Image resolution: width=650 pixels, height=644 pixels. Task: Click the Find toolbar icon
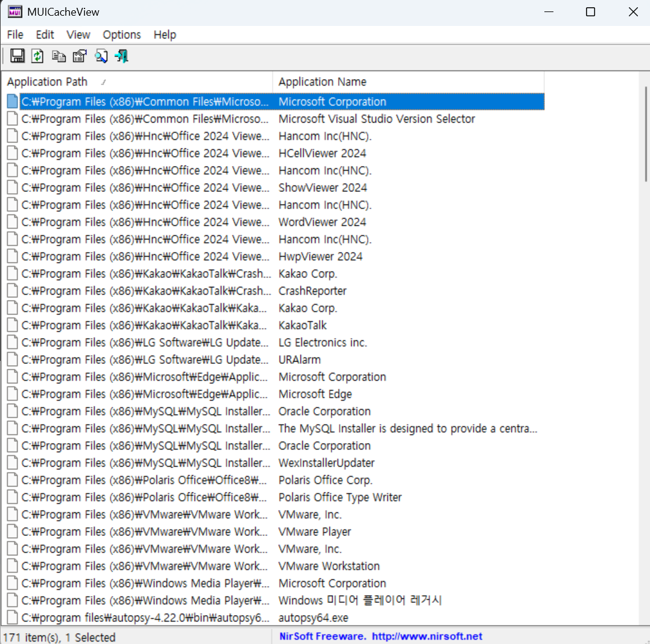pyautogui.click(x=101, y=56)
